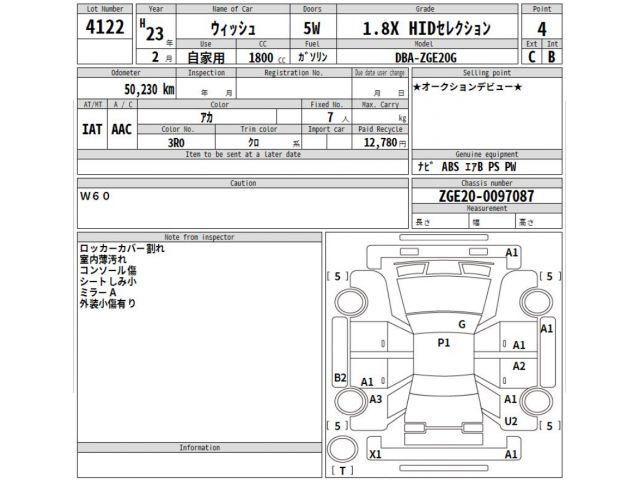Click the Item to be sent at a later date header
Viewport: 640px width, 480px height.
pyautogui.click(x=243, y=154)
